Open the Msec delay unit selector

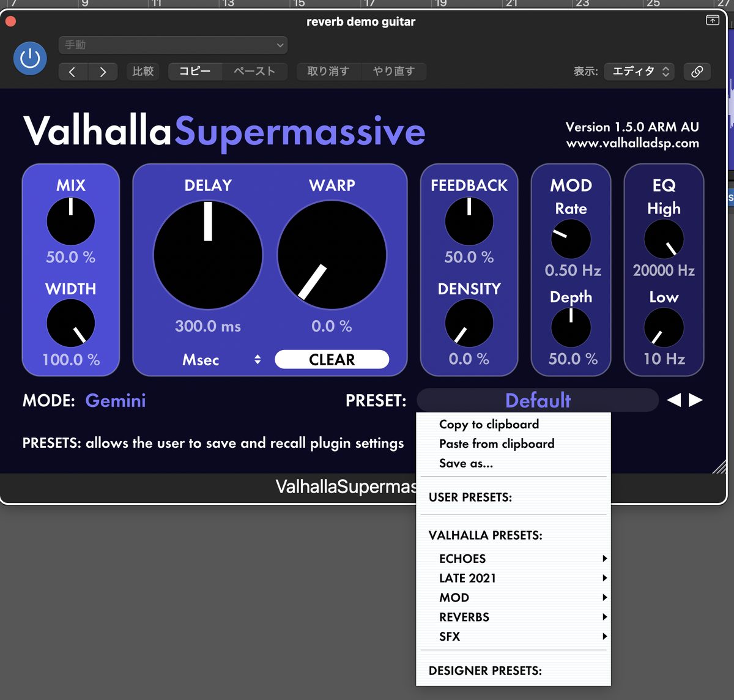coord(221,360)
